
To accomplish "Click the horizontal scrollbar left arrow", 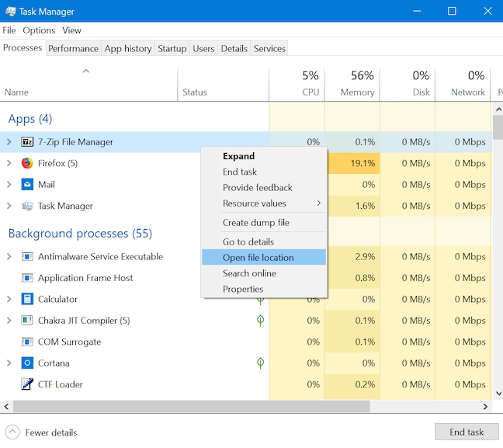I will 6,407.
